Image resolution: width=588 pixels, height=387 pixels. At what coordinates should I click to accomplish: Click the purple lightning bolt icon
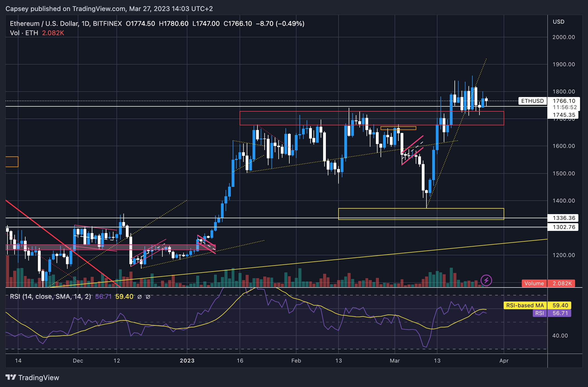coord(486,280)
